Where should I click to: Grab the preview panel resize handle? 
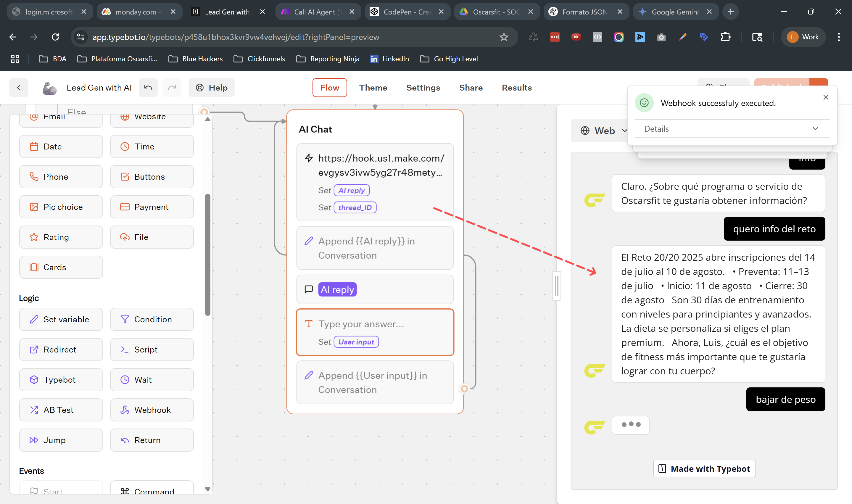pyautogui.click(x=557, y=286)
